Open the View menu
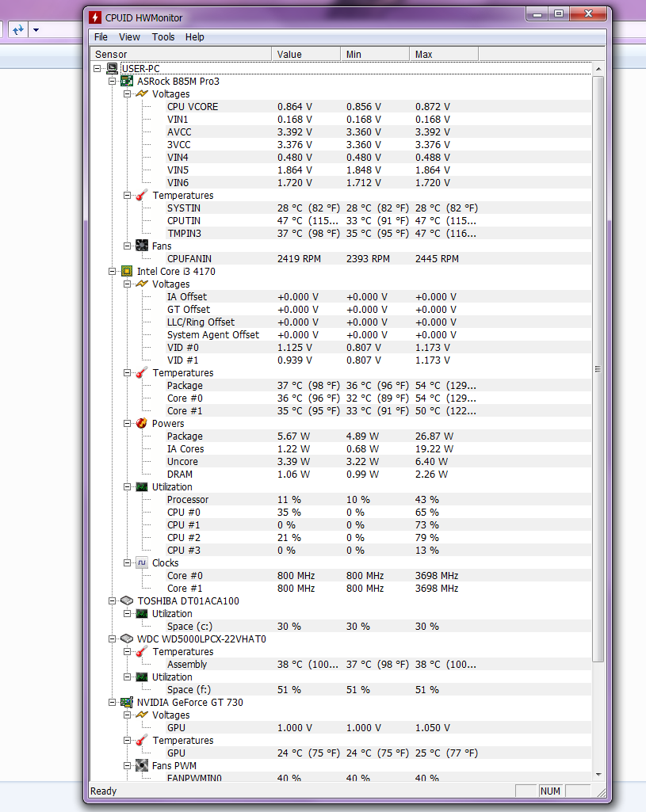 pyautogui.click(x=129, y=36)
